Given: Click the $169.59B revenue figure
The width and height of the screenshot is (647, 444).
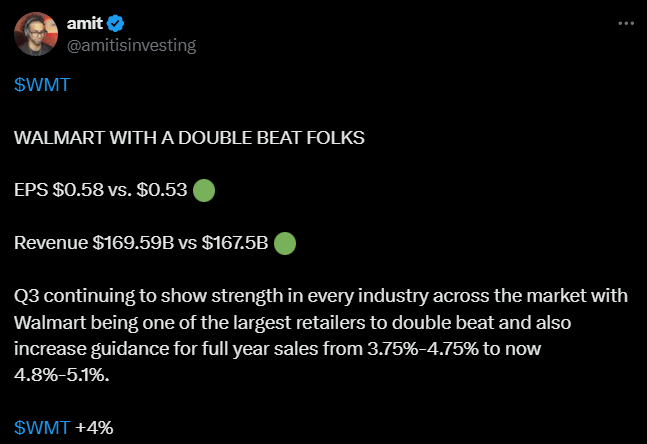Looking at the screenshot, I should coord(133,243).
